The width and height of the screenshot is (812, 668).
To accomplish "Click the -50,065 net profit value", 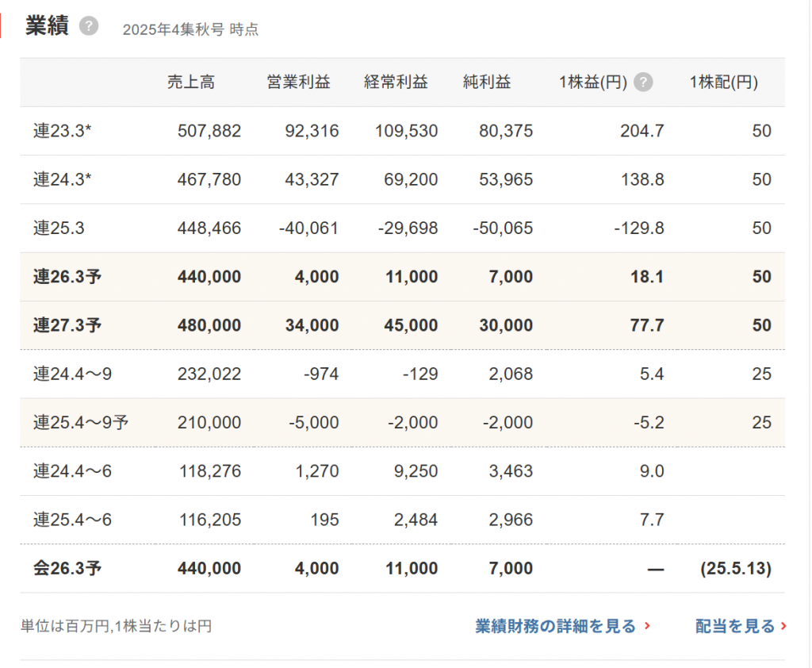I will [x=503, y=228].
